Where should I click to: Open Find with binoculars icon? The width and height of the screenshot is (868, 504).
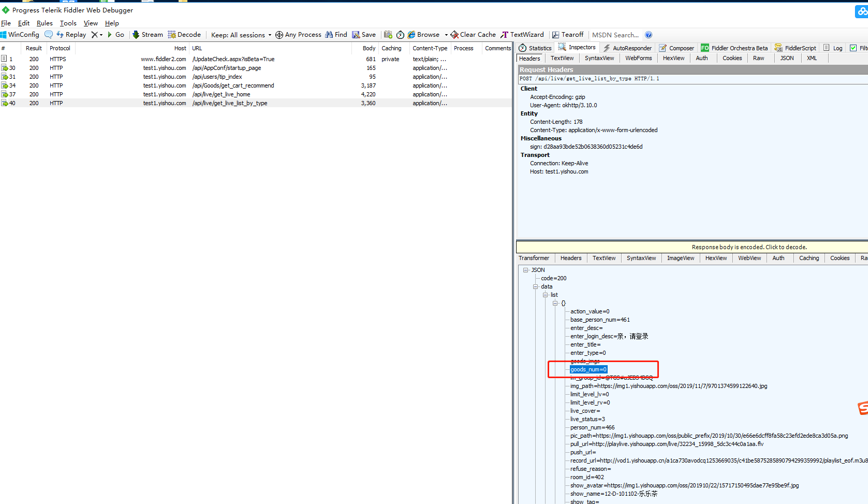329,35
